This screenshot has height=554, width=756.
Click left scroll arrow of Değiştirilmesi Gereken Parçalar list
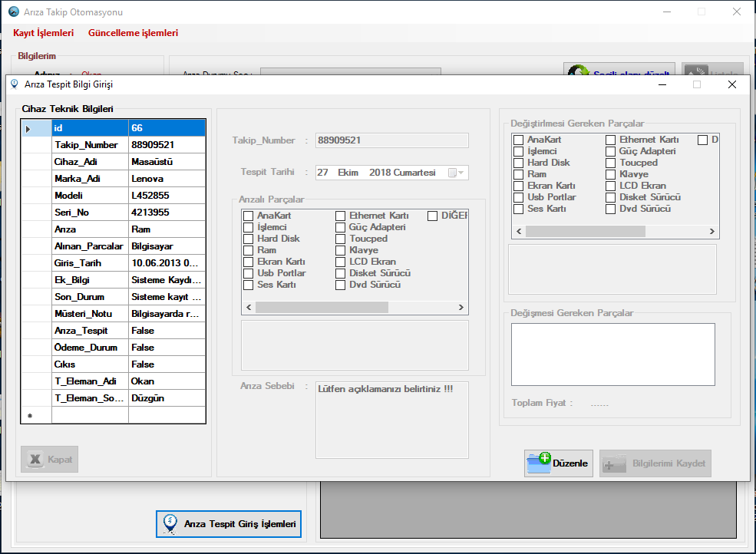(x=519, y=232)
